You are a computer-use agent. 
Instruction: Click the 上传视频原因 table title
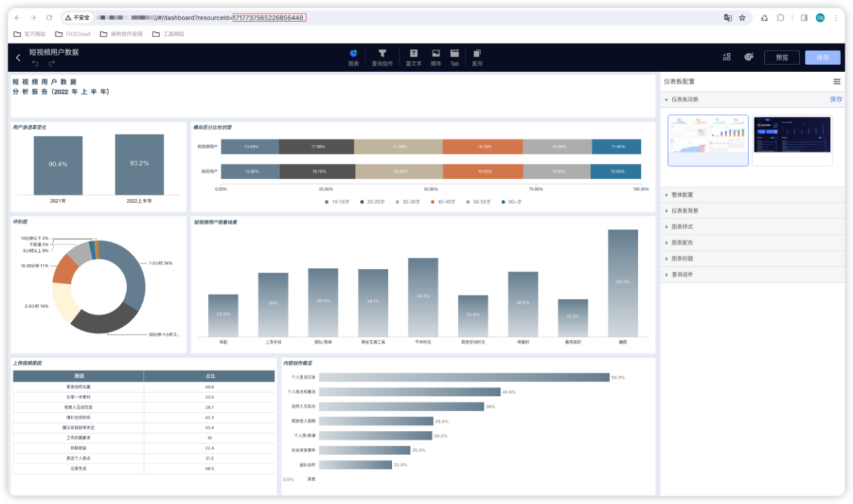tap(27, 363)
